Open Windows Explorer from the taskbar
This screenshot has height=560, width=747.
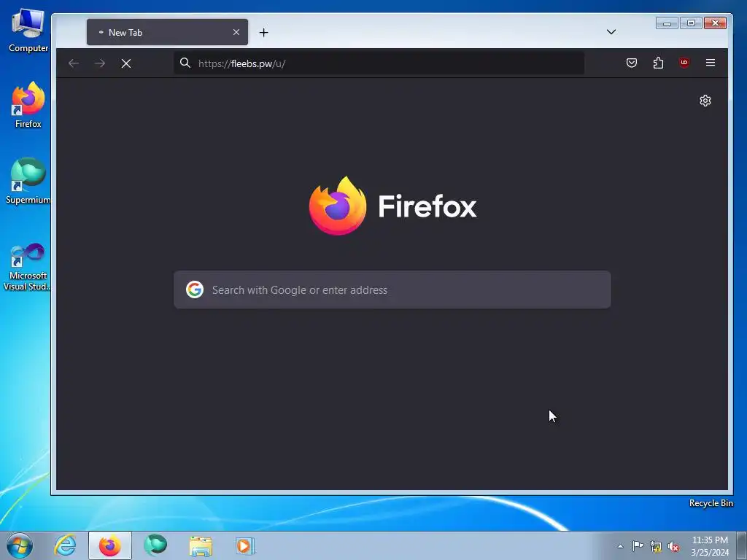coord(201,545)
